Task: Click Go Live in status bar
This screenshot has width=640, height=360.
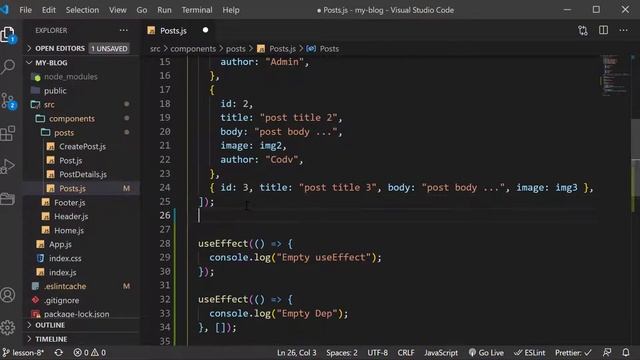Action: [486, 353]
